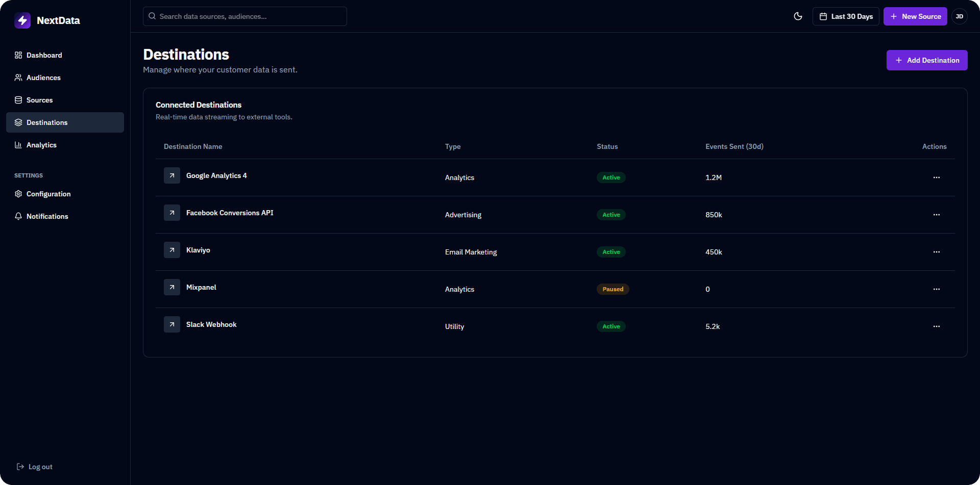Image resolution: width=980 pixels, height=485 pixels.
Task: Click the Analytics chart icon
Action: 18,145
